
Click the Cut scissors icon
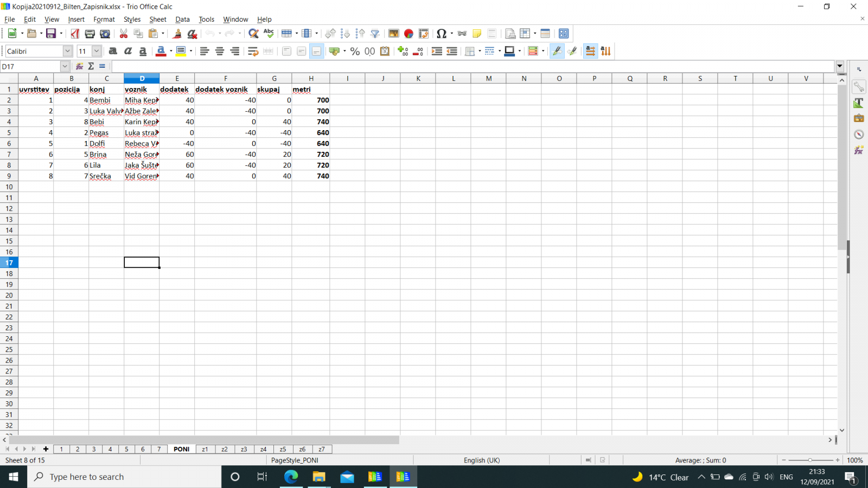124,34
